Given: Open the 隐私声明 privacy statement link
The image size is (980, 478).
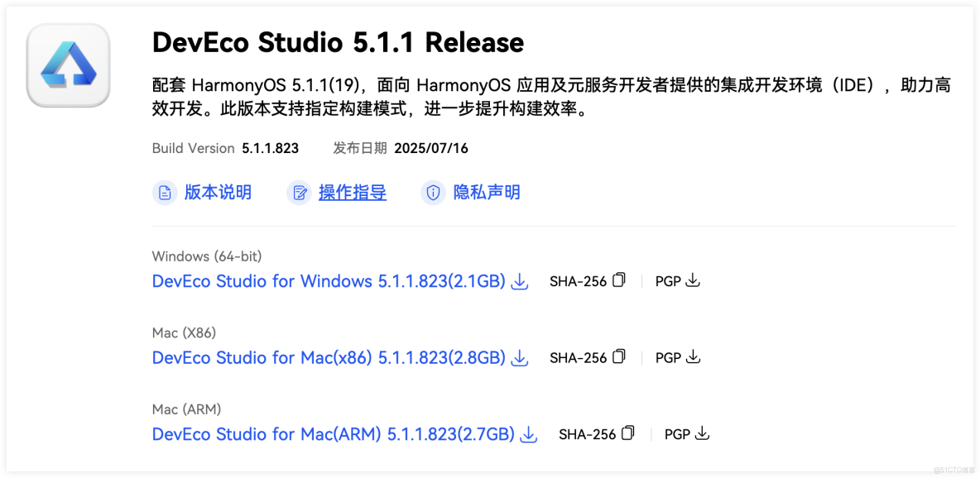Looking at the screenshot, I should (484, 192).
